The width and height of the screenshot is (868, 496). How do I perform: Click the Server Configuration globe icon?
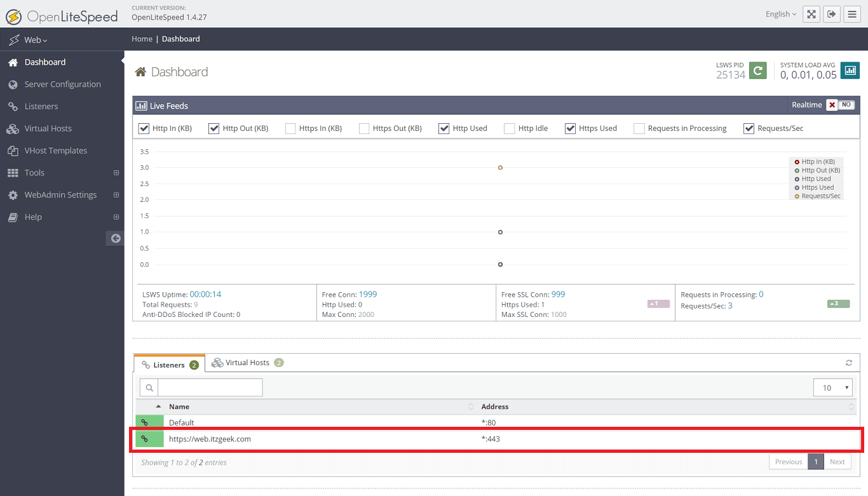pos(13,84)
